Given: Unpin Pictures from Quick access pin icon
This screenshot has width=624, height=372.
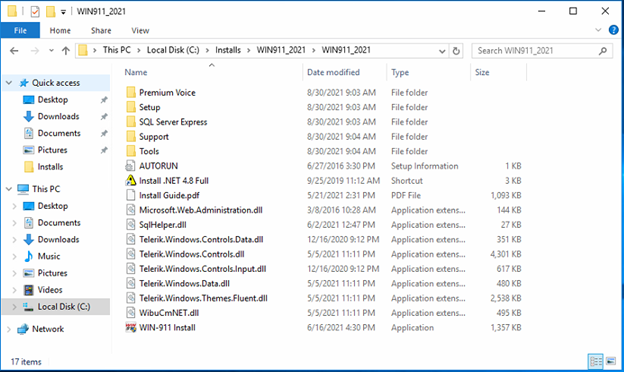Looking at the screenshot, I should [104, 150].
